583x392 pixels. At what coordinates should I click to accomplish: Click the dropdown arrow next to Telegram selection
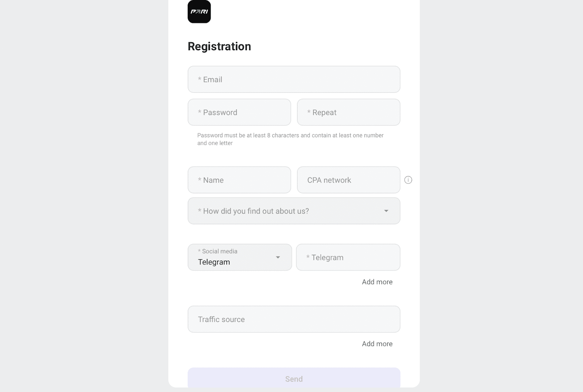tap(278, 257)
